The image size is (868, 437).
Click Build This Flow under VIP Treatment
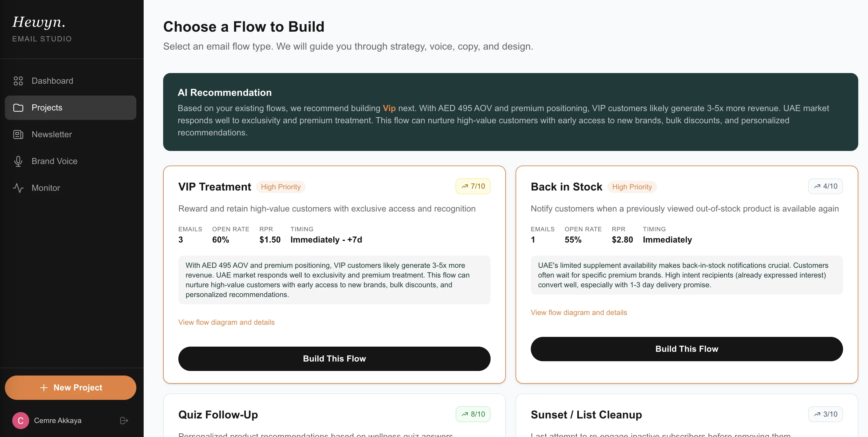(334, 358)
